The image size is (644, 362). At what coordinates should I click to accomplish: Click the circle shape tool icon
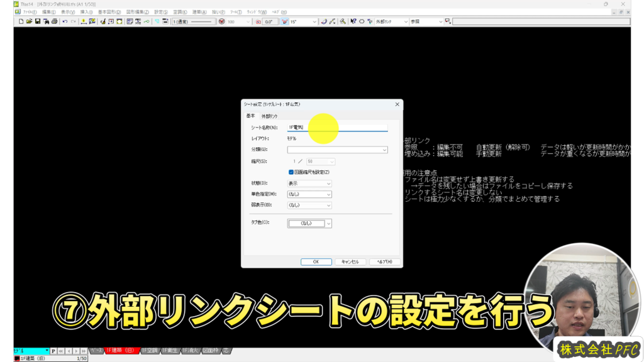362,21
